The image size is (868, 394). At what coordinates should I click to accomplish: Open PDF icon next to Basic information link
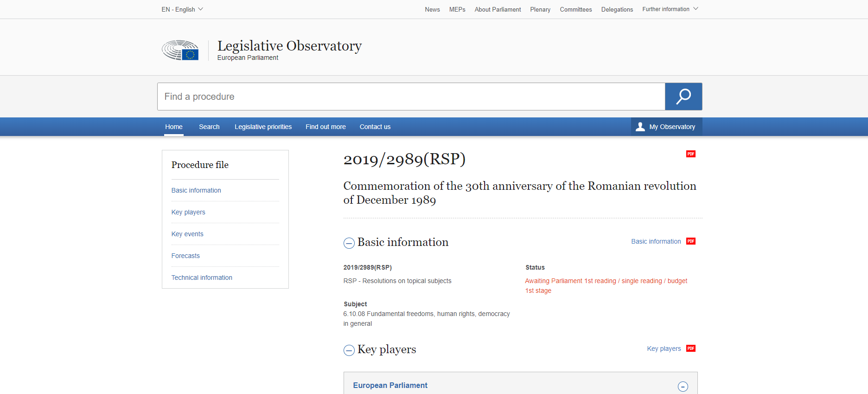691,241
